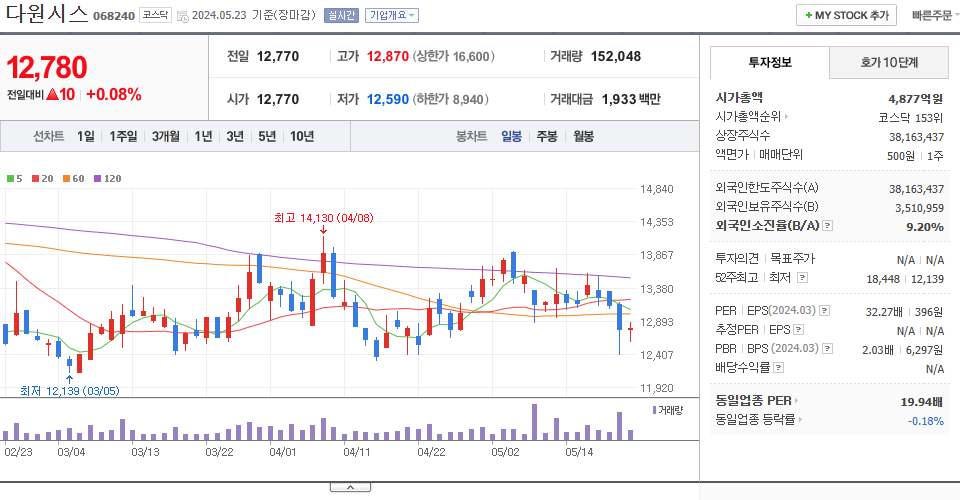Open 동일업종 등락률 arrow link
The width and height of the screenshot is (960, 500).
(759, 420)
